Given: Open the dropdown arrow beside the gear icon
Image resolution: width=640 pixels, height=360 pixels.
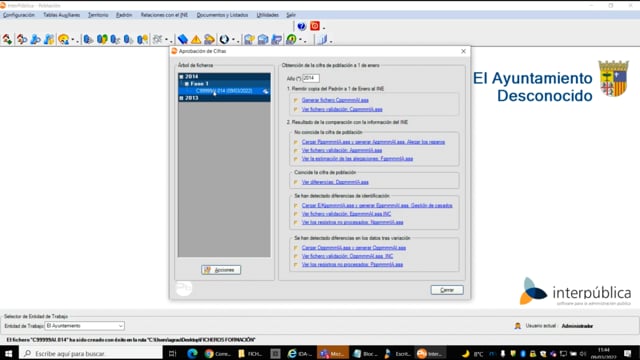Looking at the screenshot, I should tap(167, 40).
